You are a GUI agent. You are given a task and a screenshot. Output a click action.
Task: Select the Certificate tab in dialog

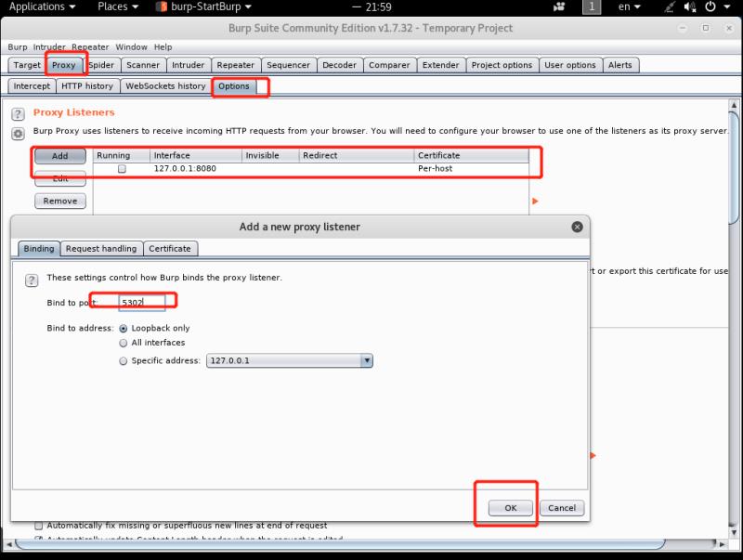170,249
